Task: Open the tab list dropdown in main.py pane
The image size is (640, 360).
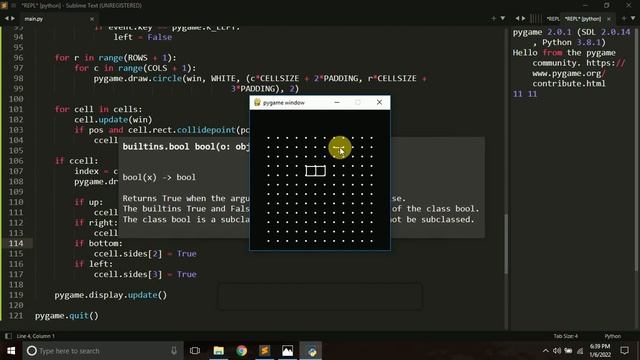Action: point(502,18)
